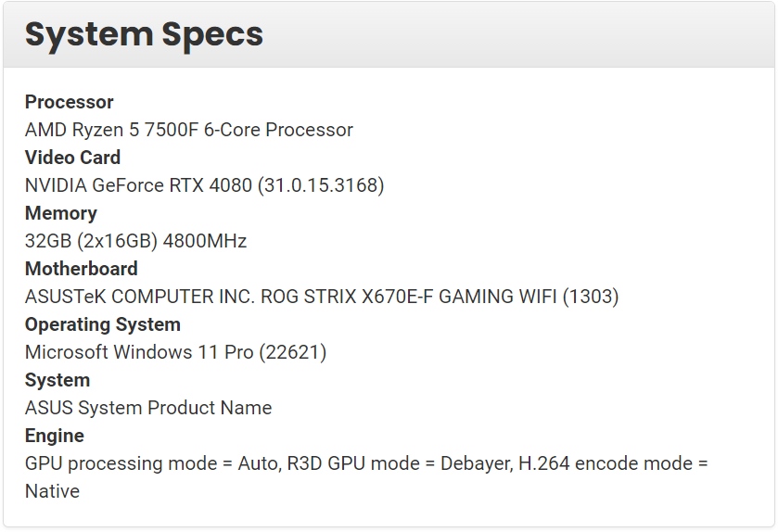Click the ROG STRIX X670E-F GAMING WIFI text
This screenshot has height=532, width=778.
tap(408, 297)
